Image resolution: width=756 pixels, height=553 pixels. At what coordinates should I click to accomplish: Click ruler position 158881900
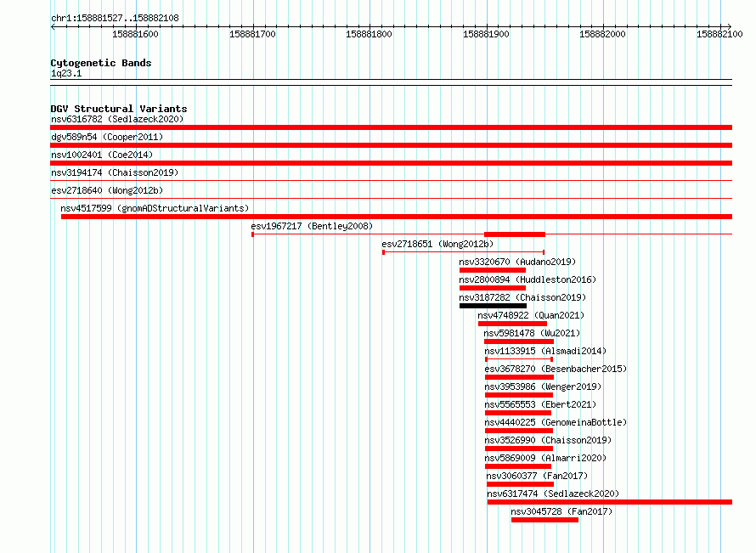pyautogui.click(x=486, y=34)
